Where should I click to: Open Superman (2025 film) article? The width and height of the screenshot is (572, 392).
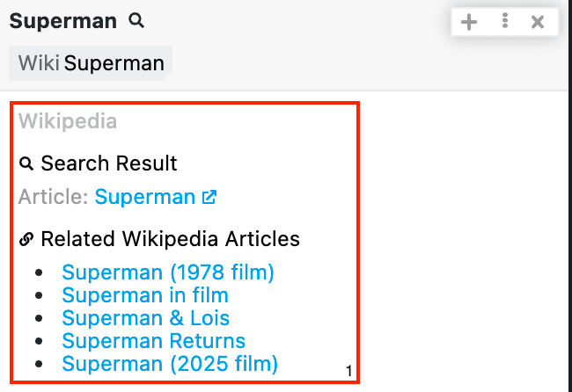tap(170, 364)
